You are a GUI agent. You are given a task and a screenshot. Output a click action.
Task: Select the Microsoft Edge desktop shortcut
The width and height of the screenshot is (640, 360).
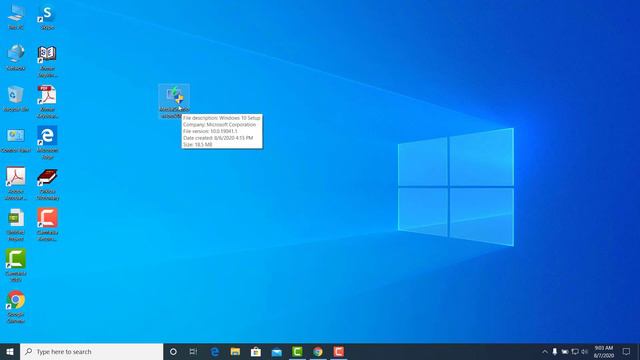[47, 142]
